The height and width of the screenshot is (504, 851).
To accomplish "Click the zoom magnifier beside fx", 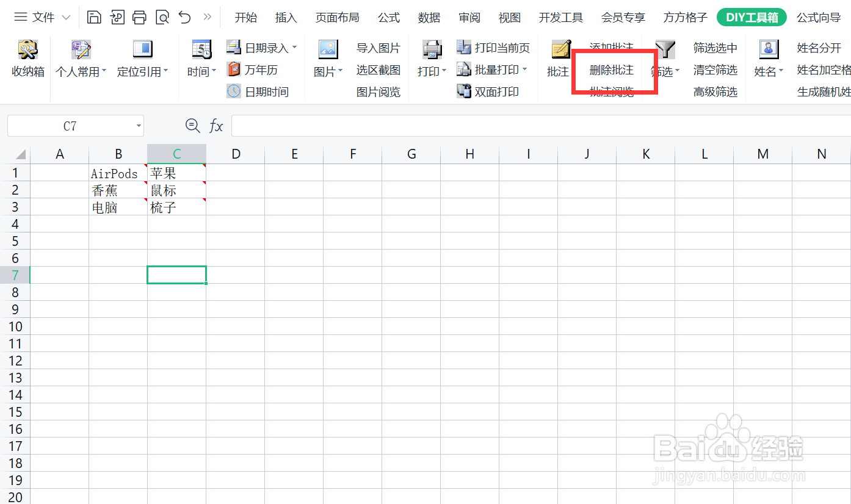I will [193, 126].
